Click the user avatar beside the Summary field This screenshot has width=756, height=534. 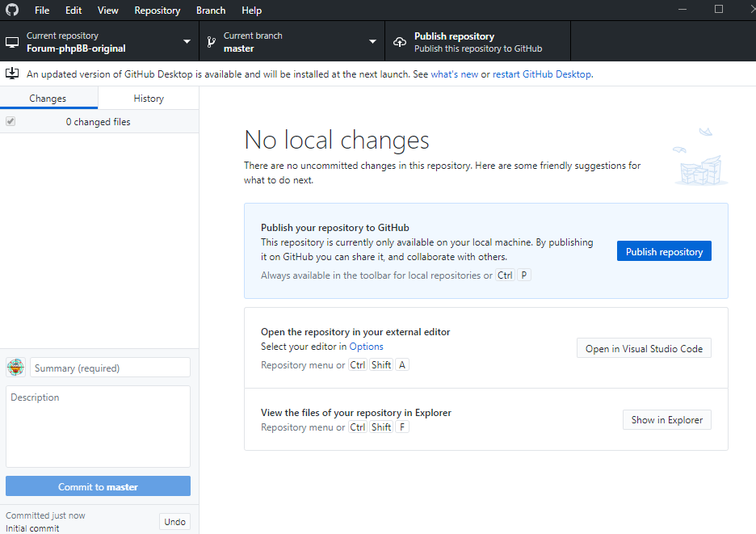coord(15,368)
